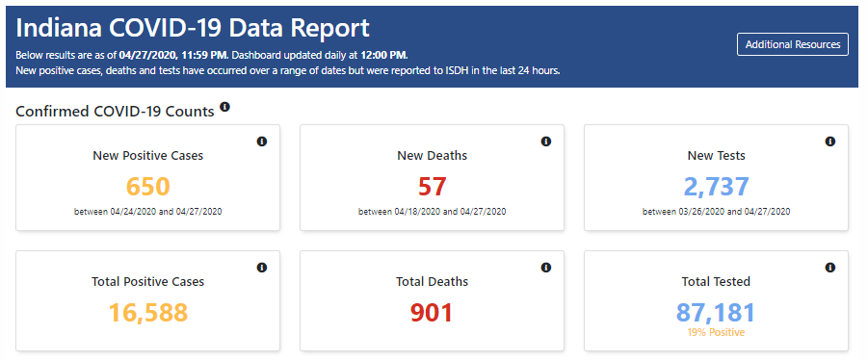This screenshot has height=360, width=868.
Task: Open the Additional Resources button
Action: pos(792,44)
